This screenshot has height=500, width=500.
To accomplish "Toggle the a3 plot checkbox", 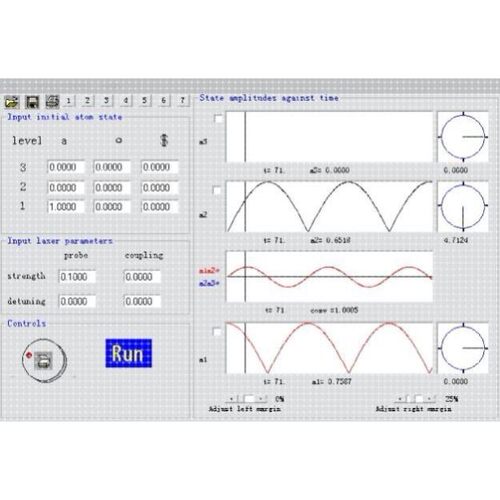I will coord(218,119).
